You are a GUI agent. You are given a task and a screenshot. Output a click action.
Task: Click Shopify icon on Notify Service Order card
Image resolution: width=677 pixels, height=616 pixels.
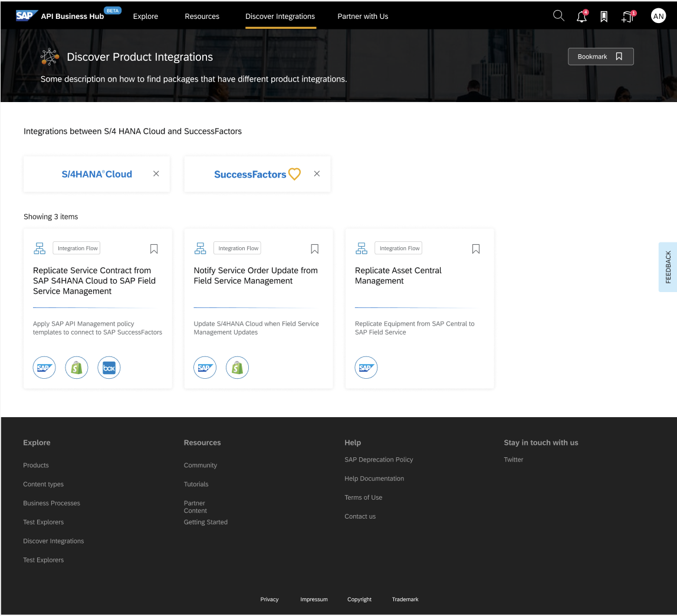pos(237,368)
